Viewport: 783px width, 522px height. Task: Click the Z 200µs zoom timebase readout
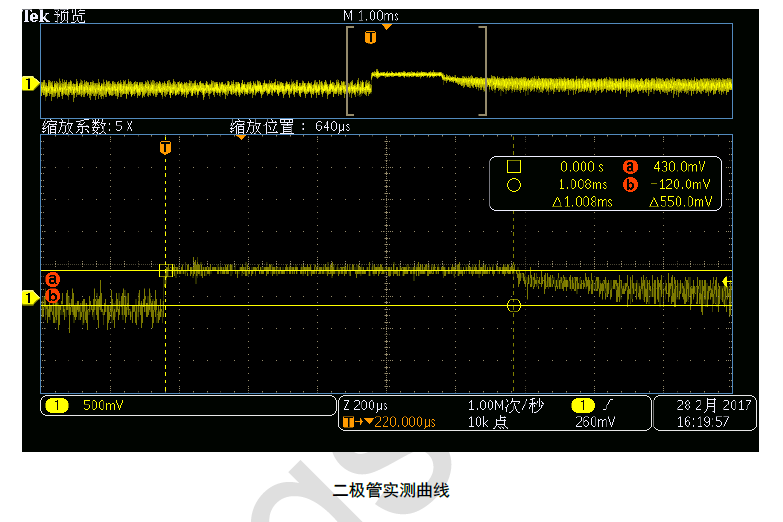coord(367,406)
